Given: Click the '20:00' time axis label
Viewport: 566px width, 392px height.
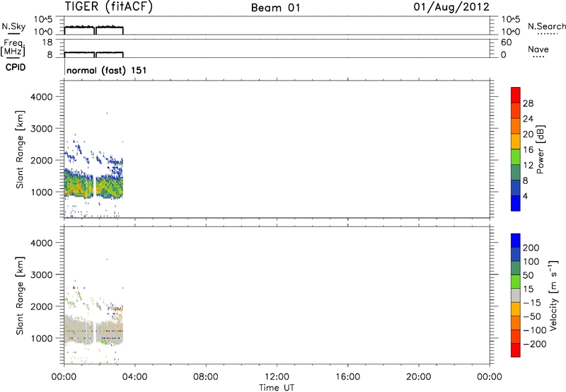Looking at the screenshot, I should [418, 377].
